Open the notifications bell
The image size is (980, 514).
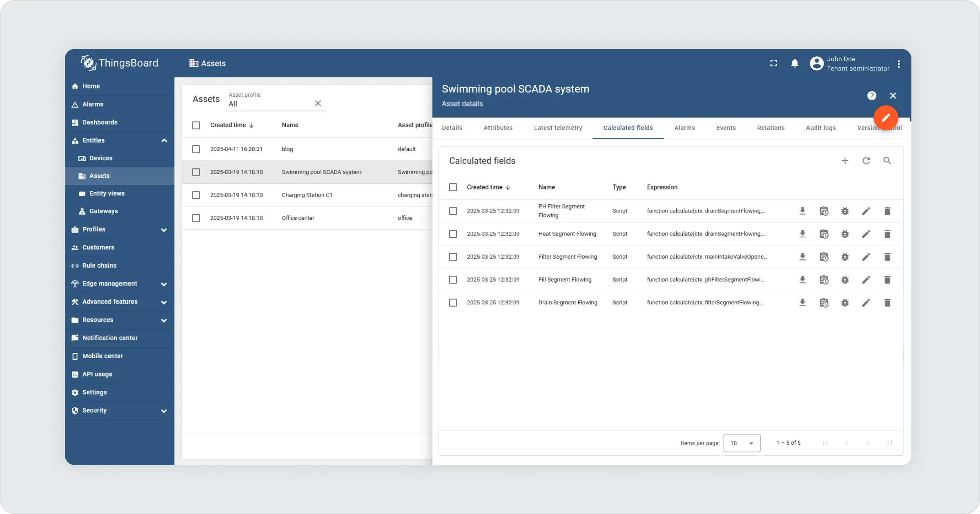point(795,63)
